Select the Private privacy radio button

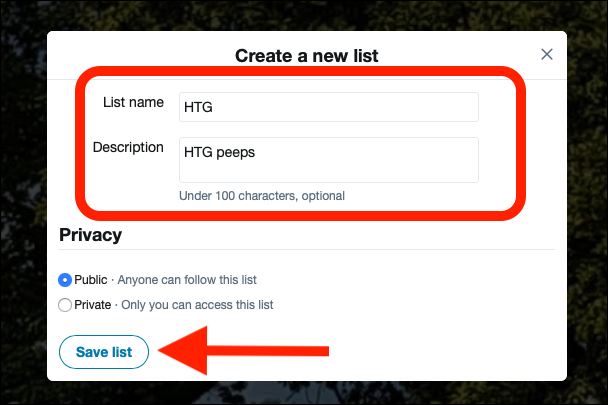[x=66, y=305]
